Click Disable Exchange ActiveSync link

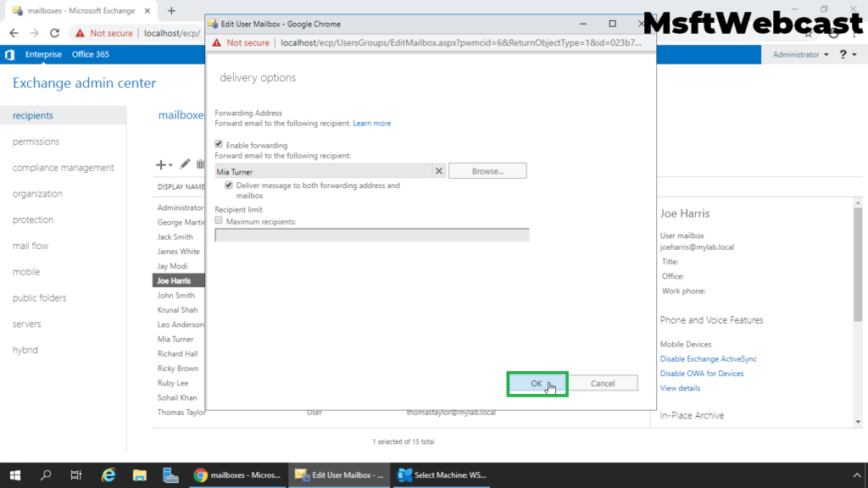tap(708, 359)
